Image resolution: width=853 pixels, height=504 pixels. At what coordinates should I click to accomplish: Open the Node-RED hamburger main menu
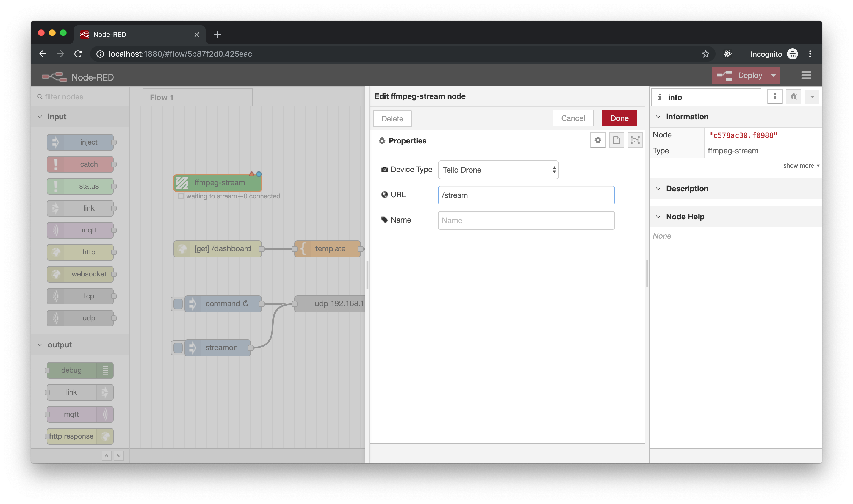pyautogui.click(x=806, y=75)
